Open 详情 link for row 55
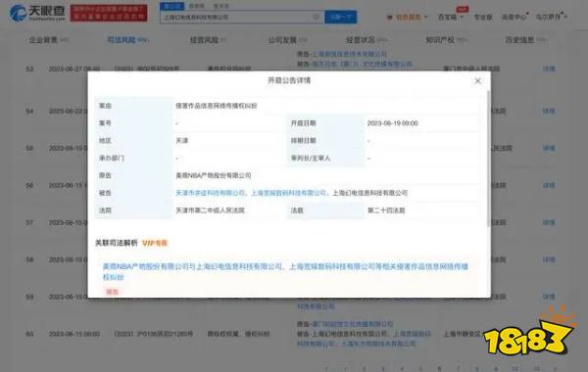Screen dimensions: 588x372 pyautogui.click(x=549, y=149)
